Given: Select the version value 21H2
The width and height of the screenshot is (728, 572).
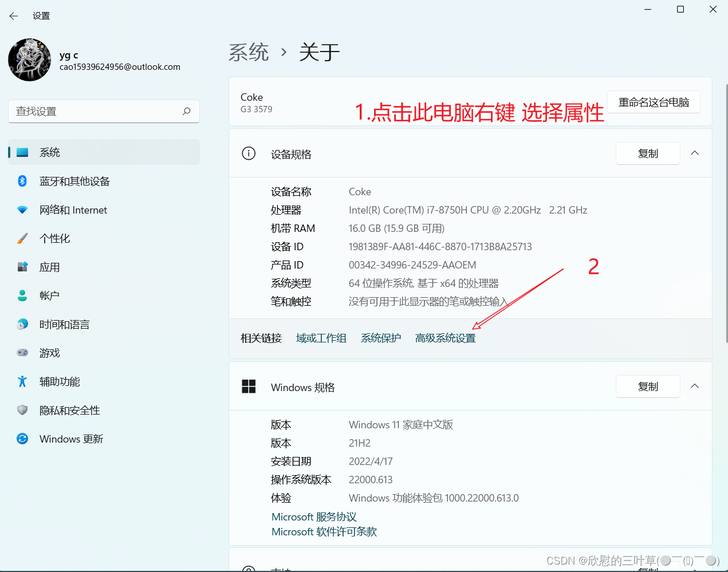Looking at the screenshot, I should (360, 443).
